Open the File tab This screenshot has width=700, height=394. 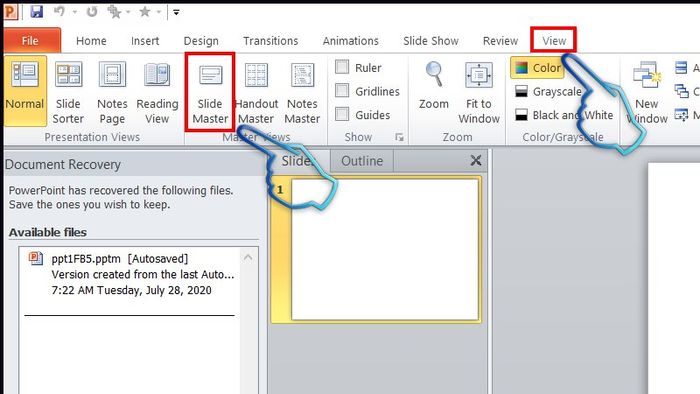tap(32, 41)
